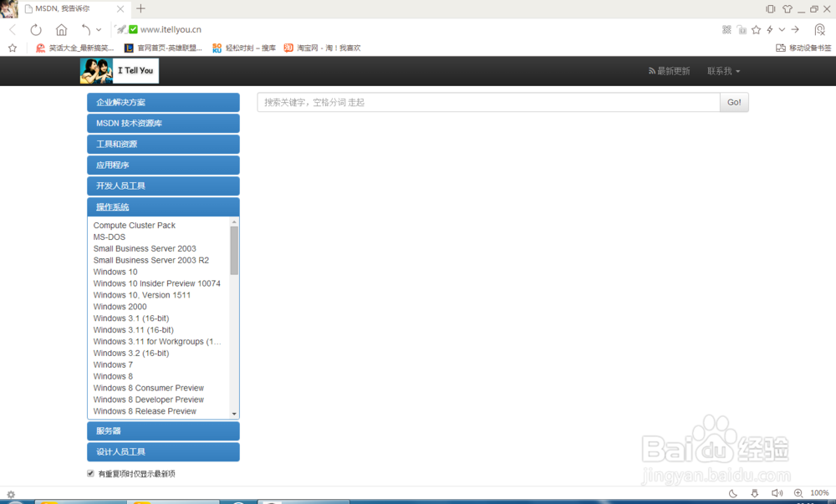The height and width of the screenshot is (504, 836).
Task: Select Windows 10 Insider Preview 10074
Action: pos(157,283)
